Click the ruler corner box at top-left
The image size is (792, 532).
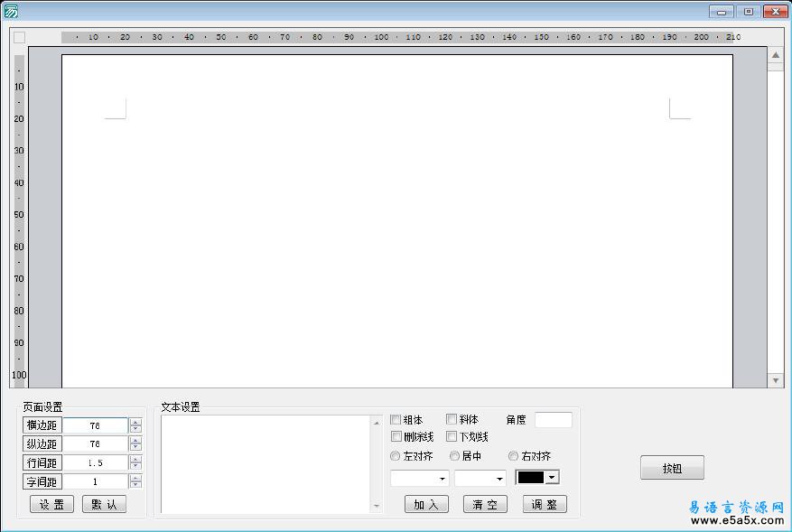20,37
